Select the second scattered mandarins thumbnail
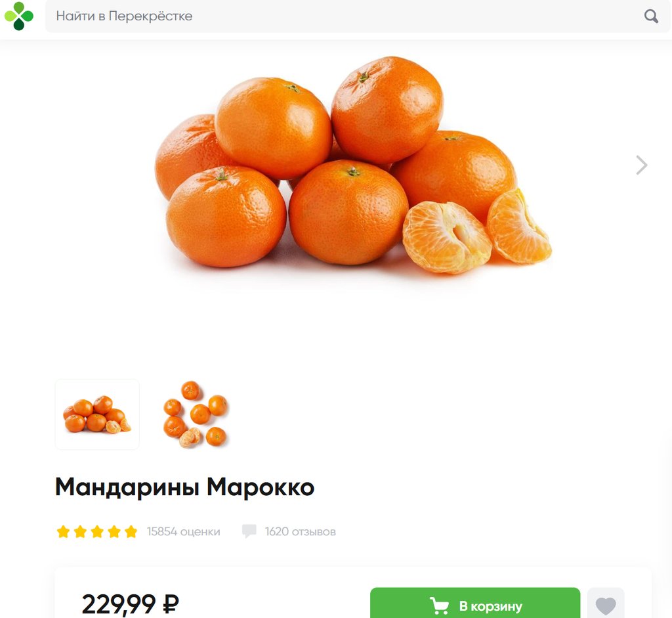The height and width of the screenshot is (618, 672). pos(196,414)
